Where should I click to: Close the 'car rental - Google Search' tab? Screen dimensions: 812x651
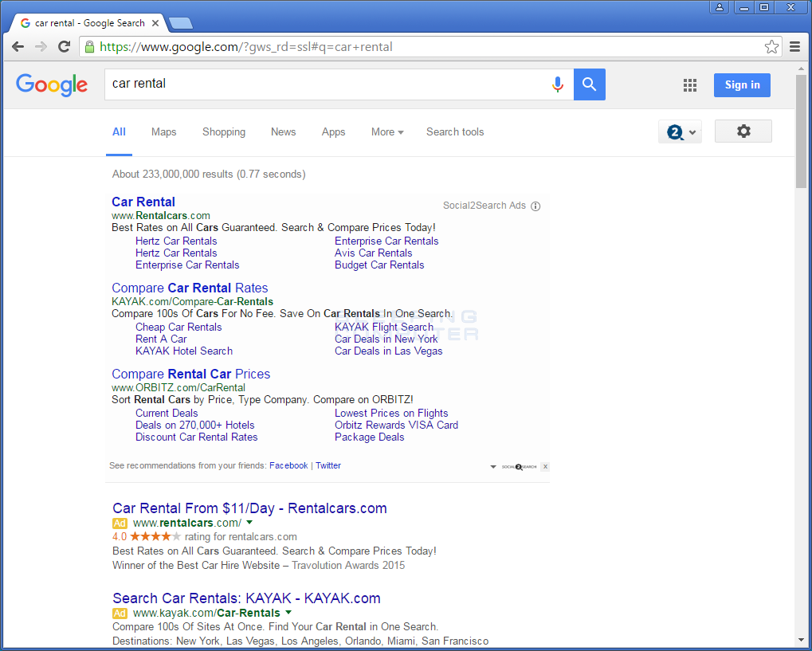point(155,23)
